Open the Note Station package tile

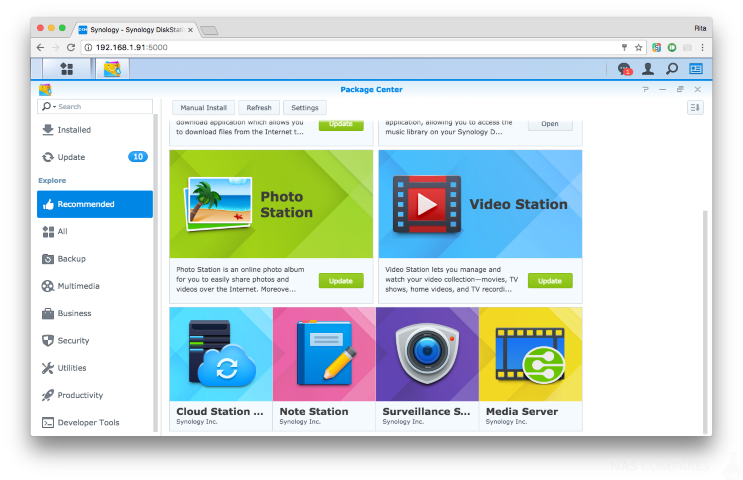tap(324, 369)
